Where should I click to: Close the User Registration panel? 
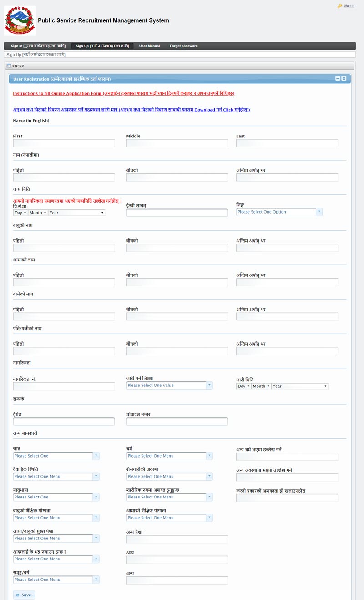click(344, 78)
